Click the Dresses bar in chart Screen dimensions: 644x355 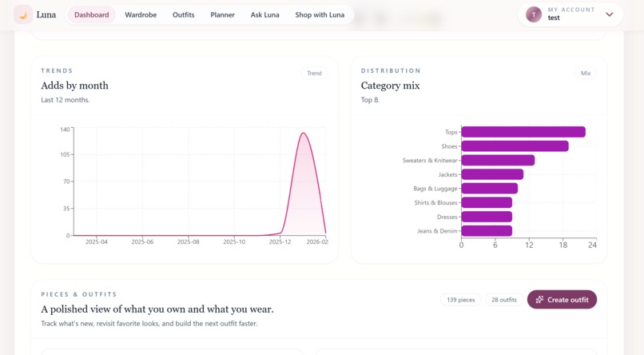(x=487, y=217)
